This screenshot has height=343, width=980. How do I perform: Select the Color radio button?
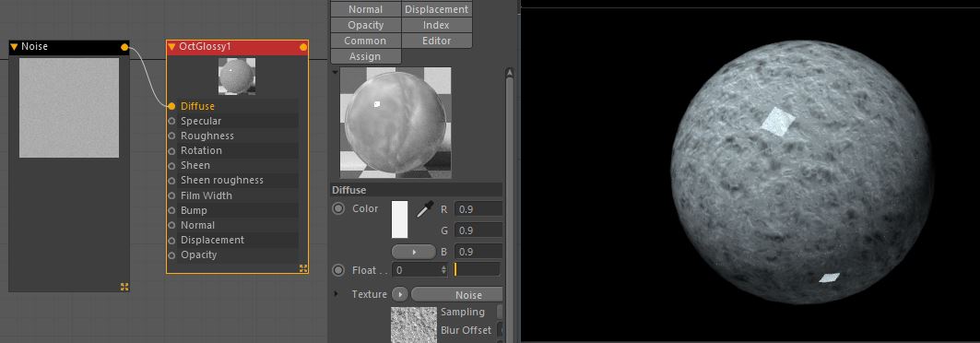[x=338, y=208]
